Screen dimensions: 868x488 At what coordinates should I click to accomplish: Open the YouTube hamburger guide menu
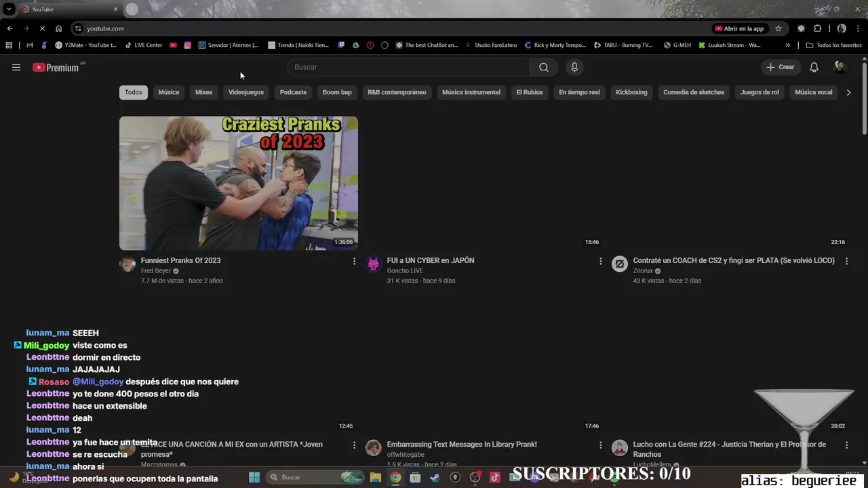click(16, 67)
